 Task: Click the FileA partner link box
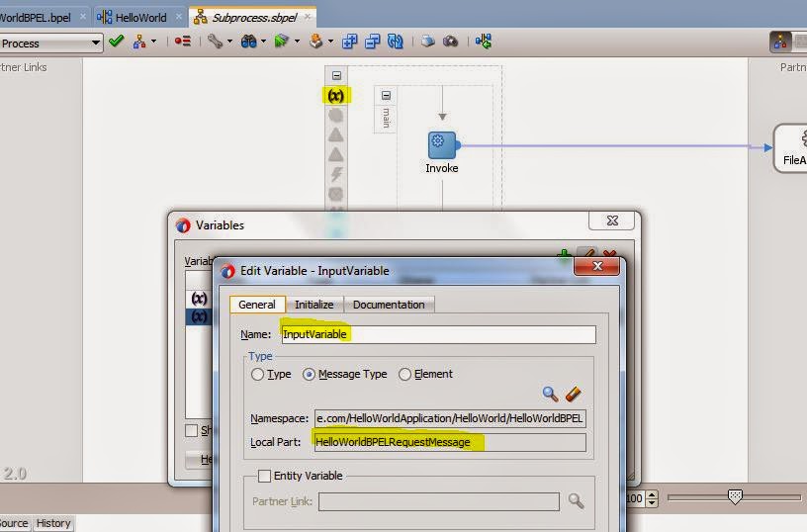[x=790, y=148]
